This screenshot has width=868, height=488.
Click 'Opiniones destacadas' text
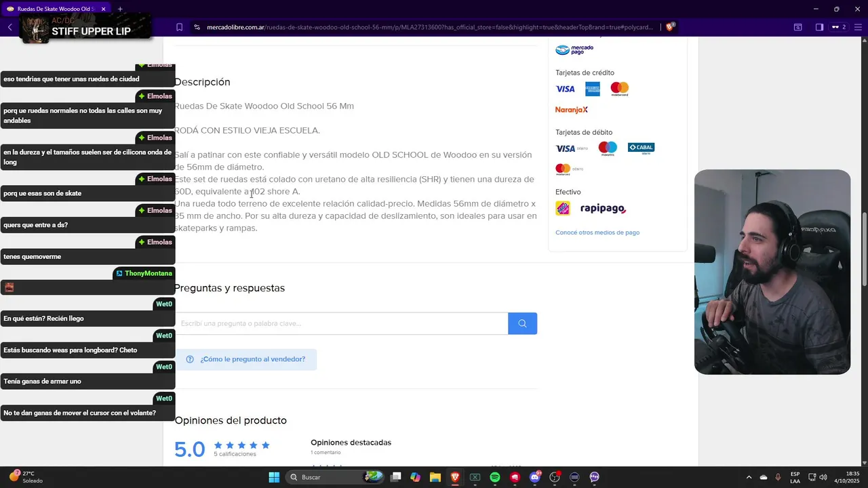coord(351,443)
